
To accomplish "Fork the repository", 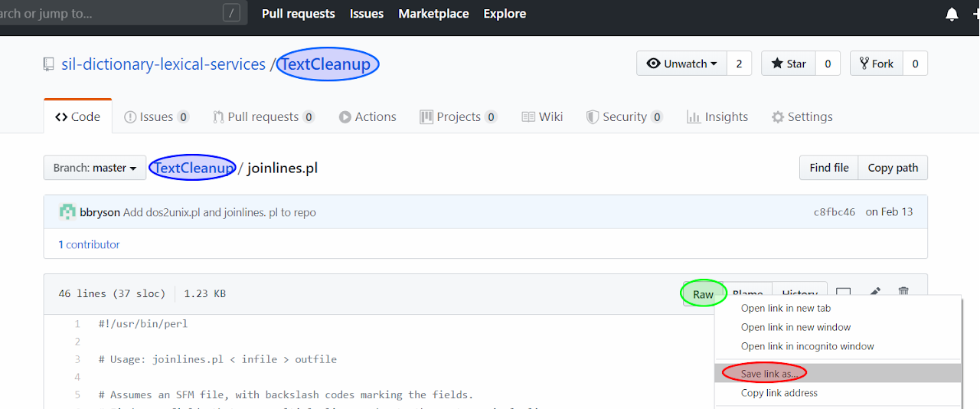I will pos(877,64).
